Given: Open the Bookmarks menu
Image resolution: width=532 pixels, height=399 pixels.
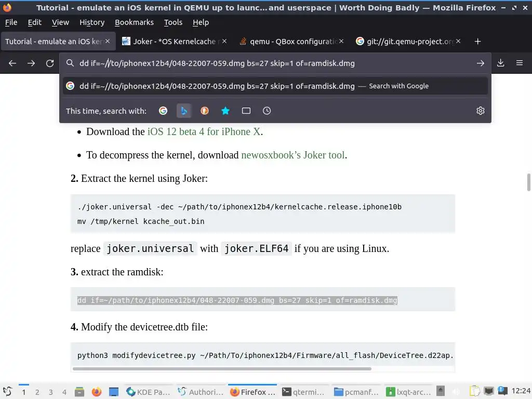Looking at the screenshot, I should click(x=134, y=22).
